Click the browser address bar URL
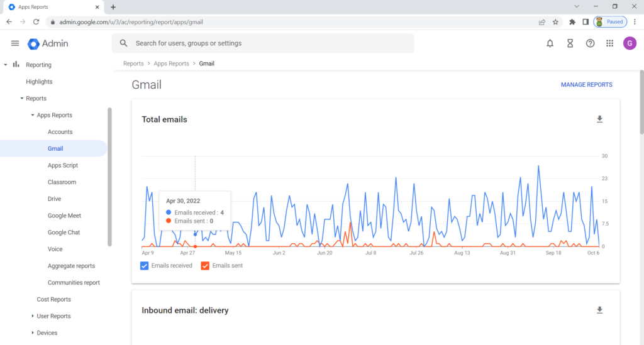The height and width of the screenshot is (345, 644). point(131,22)
